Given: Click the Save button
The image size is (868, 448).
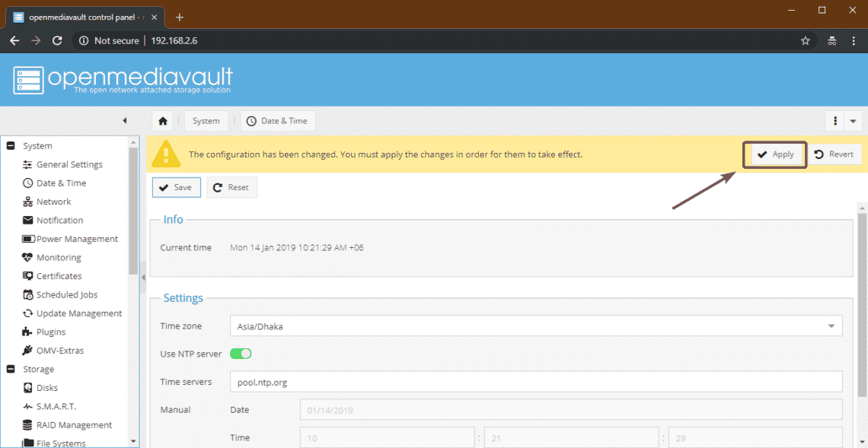Looking at the screenshot, I should coord(176,188).
